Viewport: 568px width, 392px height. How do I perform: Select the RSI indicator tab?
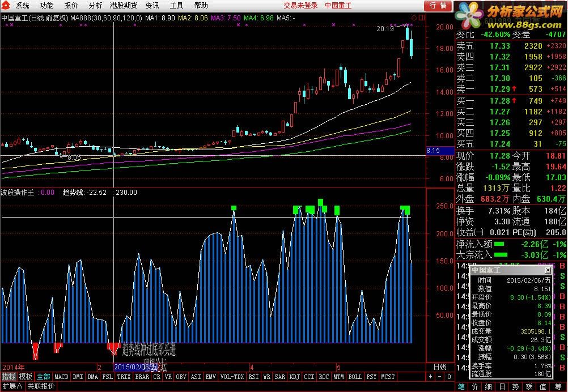[253, 377]
